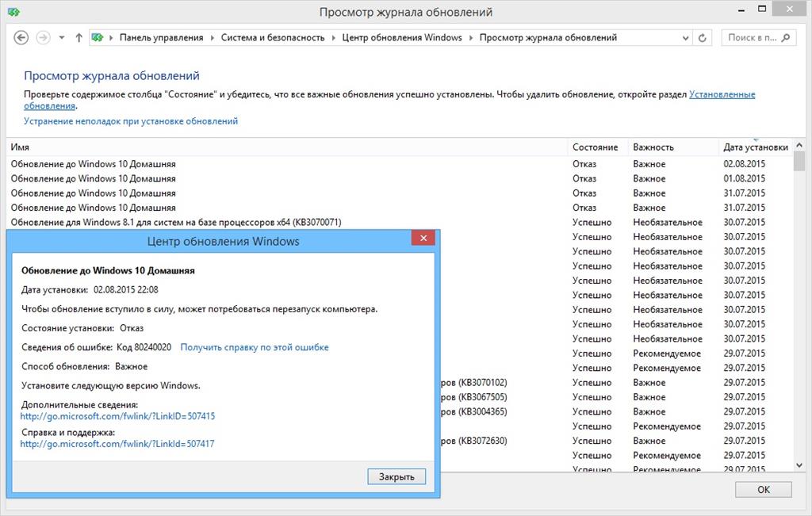Open Система и безопасность breadcrumb
812x516 pixels.
[273, 37]
